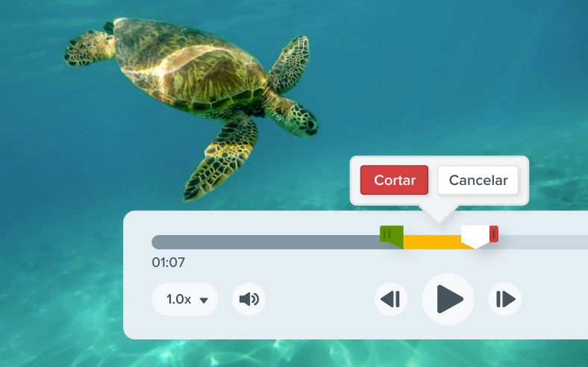Click the 01:07 timestamp

click(169, 263)
